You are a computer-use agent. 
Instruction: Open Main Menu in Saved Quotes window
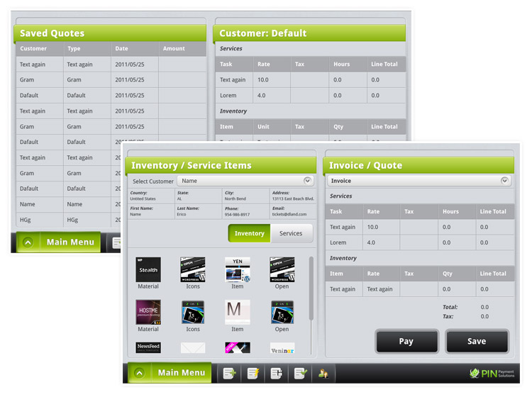(x=70, y=242)
